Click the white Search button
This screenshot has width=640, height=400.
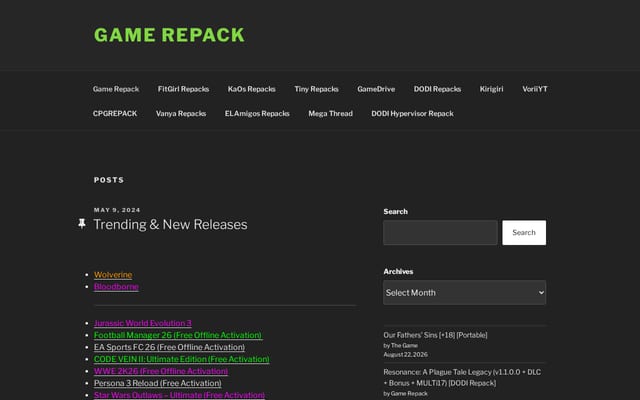(524, 233)
